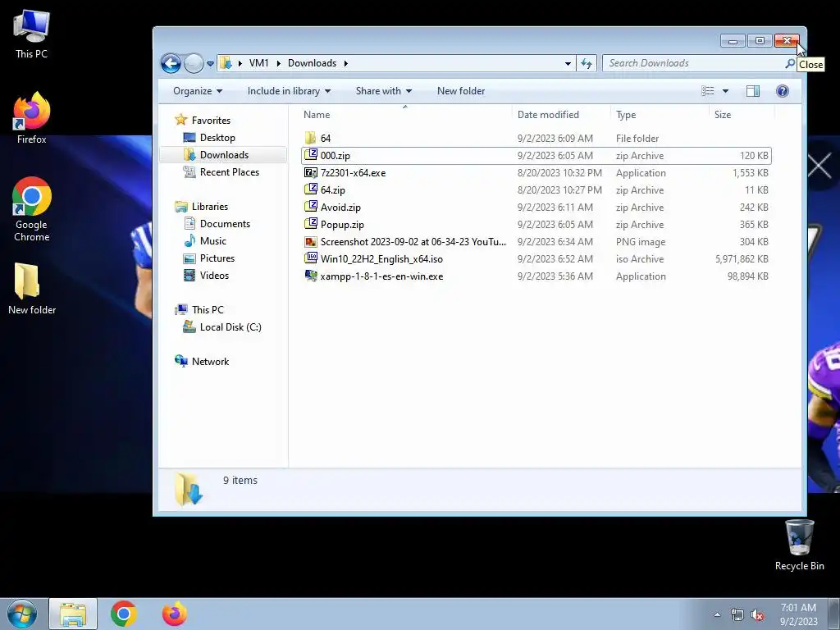The image size is (840, 630).
Task: Expand arrow after VM1 in breadcrumb
Action: [x=279, y=63]
